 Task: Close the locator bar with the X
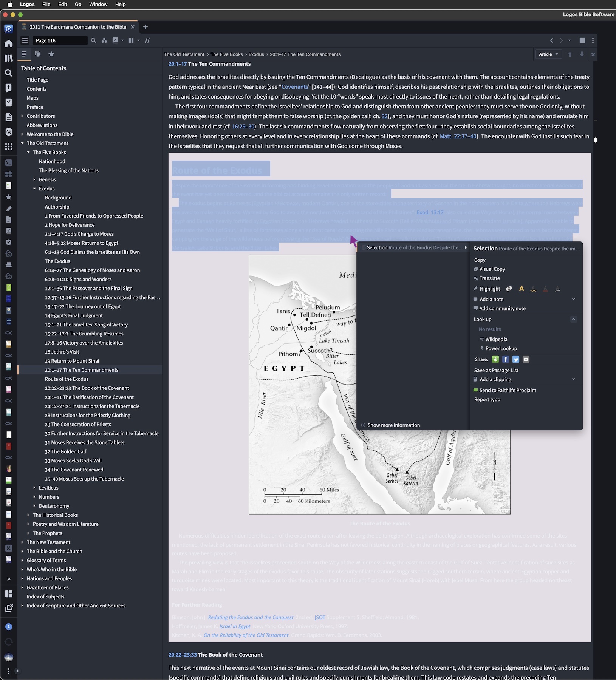pyautogui.click(x=593, y=54)
